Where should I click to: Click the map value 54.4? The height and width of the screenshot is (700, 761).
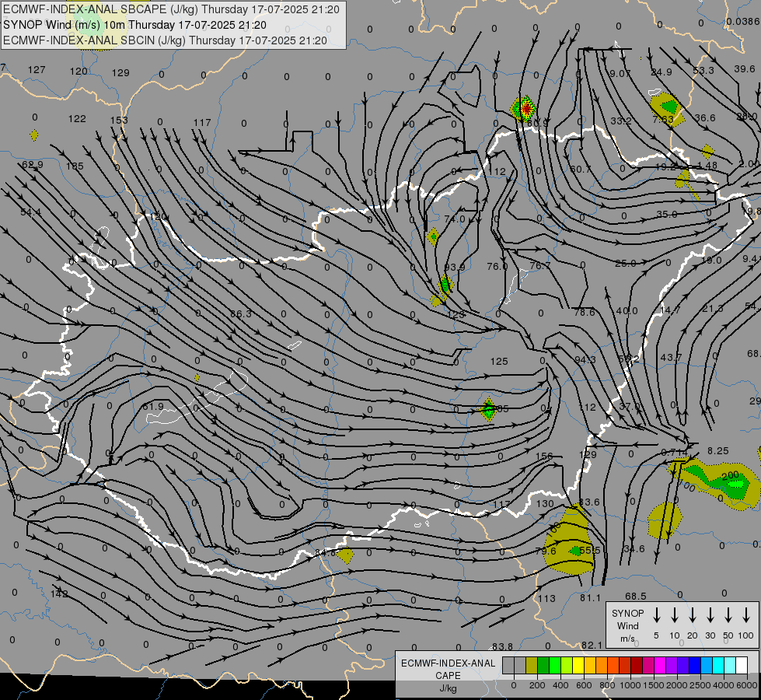pos(31,212)
